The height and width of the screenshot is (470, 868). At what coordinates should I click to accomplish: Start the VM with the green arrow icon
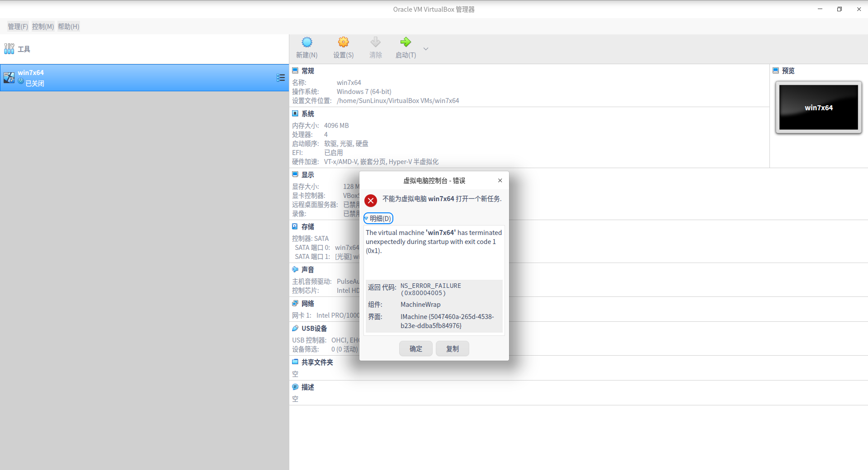click(x=406, y=42)
